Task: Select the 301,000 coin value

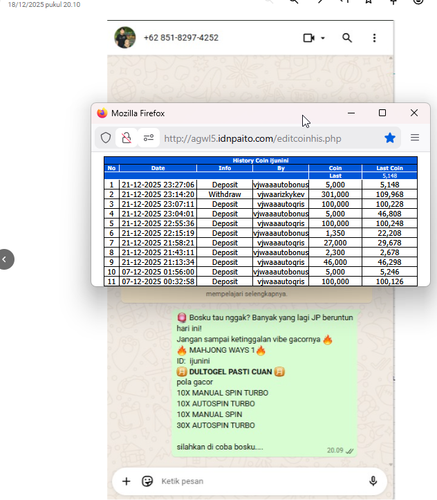Action: pyautogui.click(x=335, y=194)
